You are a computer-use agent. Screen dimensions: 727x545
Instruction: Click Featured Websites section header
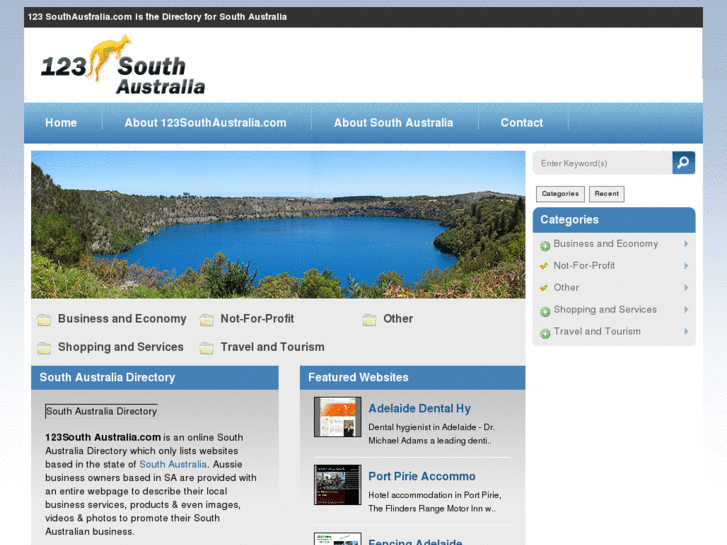click(x=413, y=378)
